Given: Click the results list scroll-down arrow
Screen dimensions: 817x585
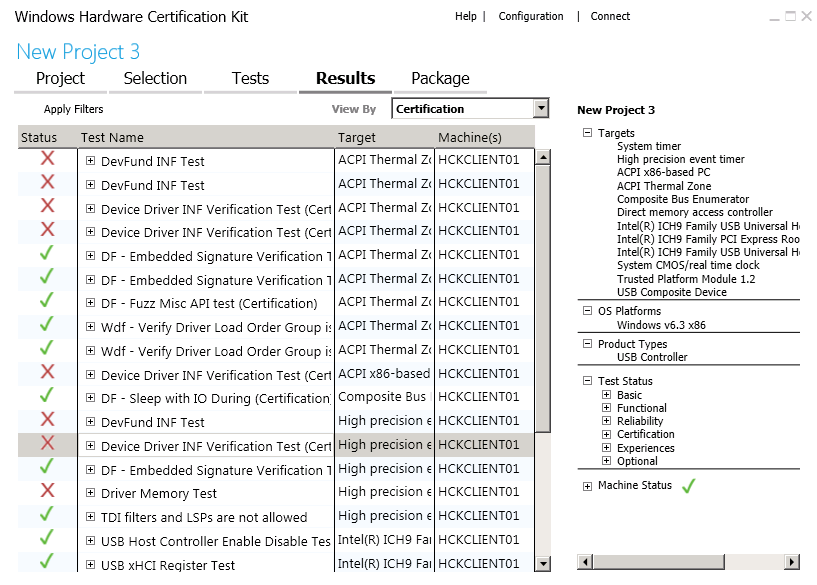Looking at the screenshot, I should click(543, 564).
